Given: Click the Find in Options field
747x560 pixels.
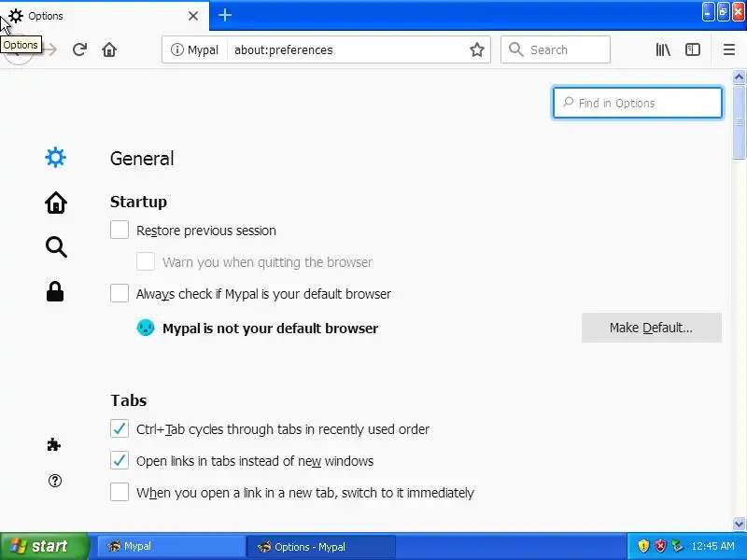Looking at the screenshot, I should point(638,103).
